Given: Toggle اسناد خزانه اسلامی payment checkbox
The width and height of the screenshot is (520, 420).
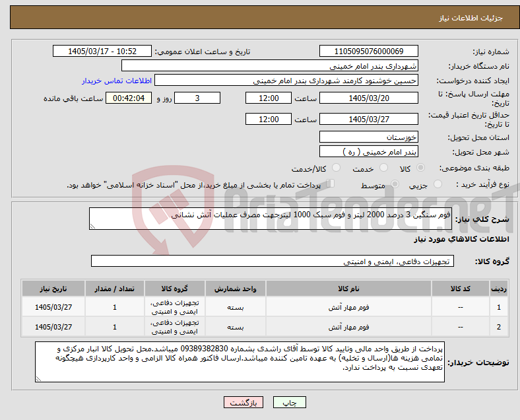Looking at the screenshot, I should (x=331, y=184).
